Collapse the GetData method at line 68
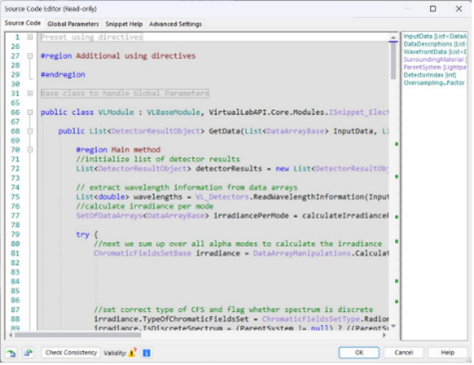The width and height of the screenshot is (474, 365). [30, 131]
